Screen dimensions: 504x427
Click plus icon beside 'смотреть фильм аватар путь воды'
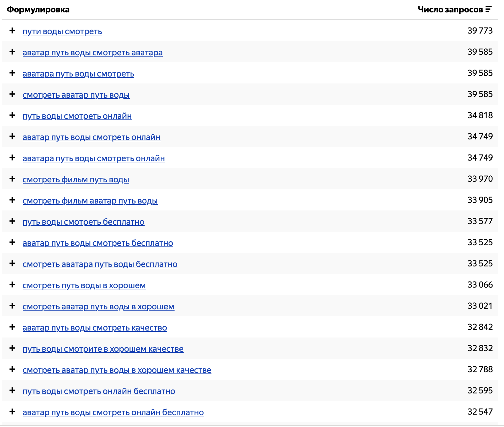coord(12,200)
